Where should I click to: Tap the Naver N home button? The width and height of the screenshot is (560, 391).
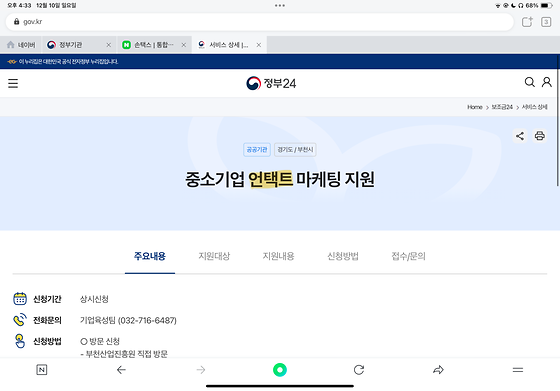[42, 370]
